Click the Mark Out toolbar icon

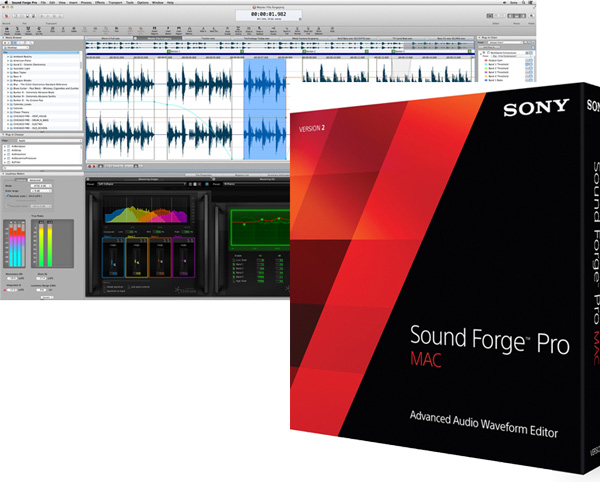[214, 31]
